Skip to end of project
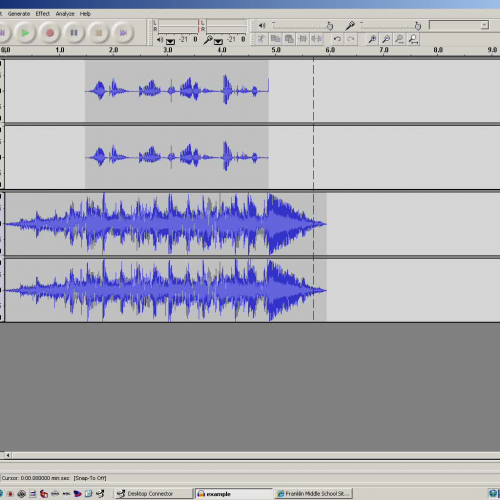Screen dimensions: 500x500 [123, 33]
